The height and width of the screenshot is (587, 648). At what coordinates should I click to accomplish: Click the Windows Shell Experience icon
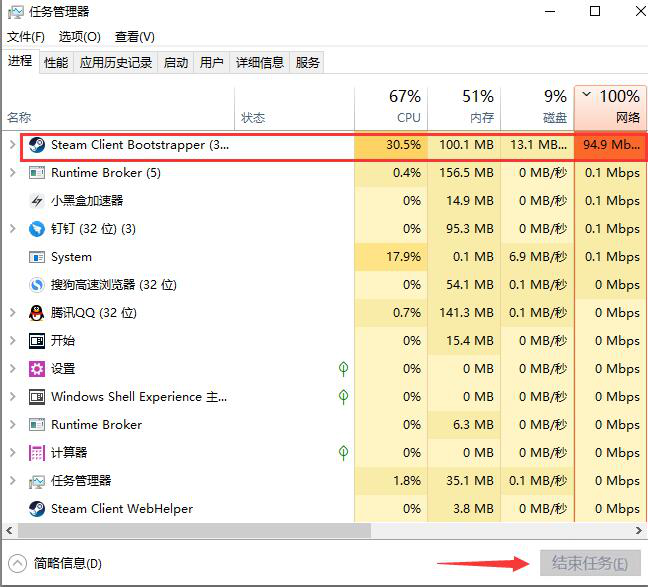point(37,397)
